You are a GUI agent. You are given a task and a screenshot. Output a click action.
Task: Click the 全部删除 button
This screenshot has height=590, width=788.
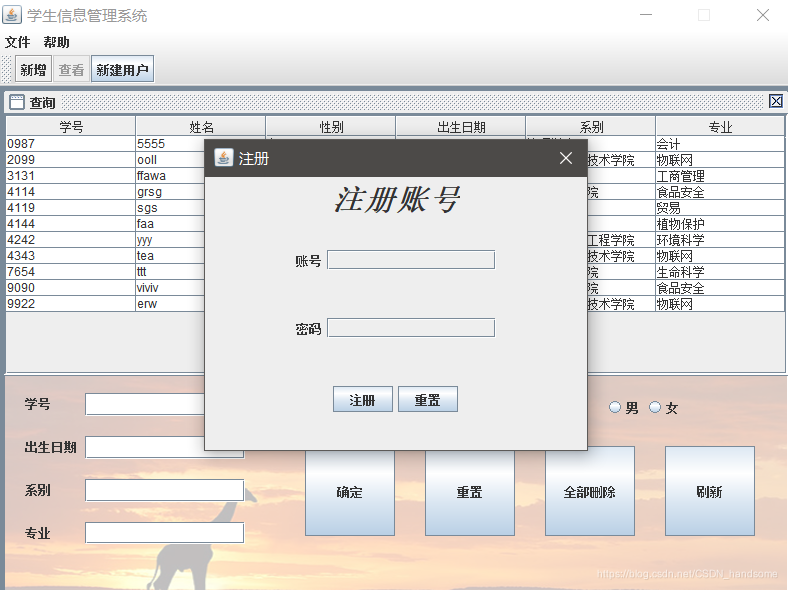pos(589,491)
